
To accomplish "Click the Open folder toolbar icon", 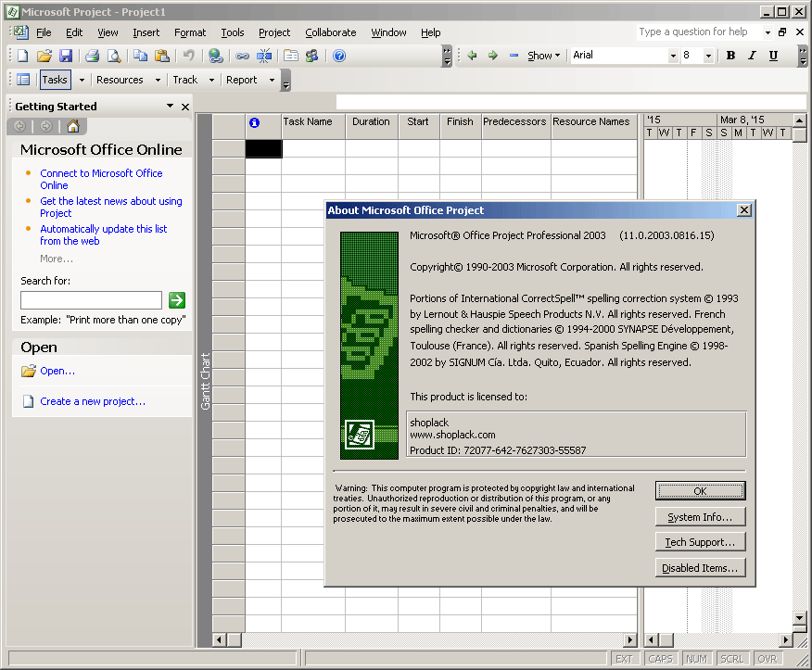I will pyautogui.click(x=44, y=56).
